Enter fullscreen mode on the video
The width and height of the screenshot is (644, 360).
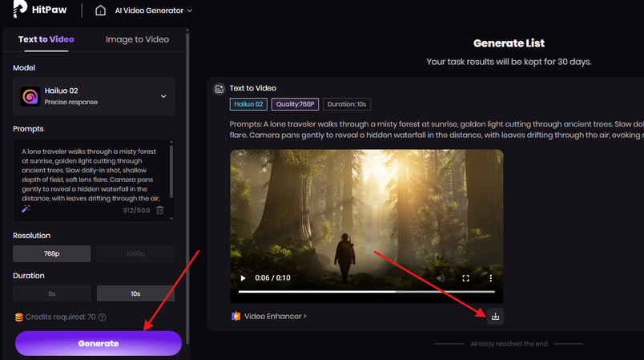465,278
